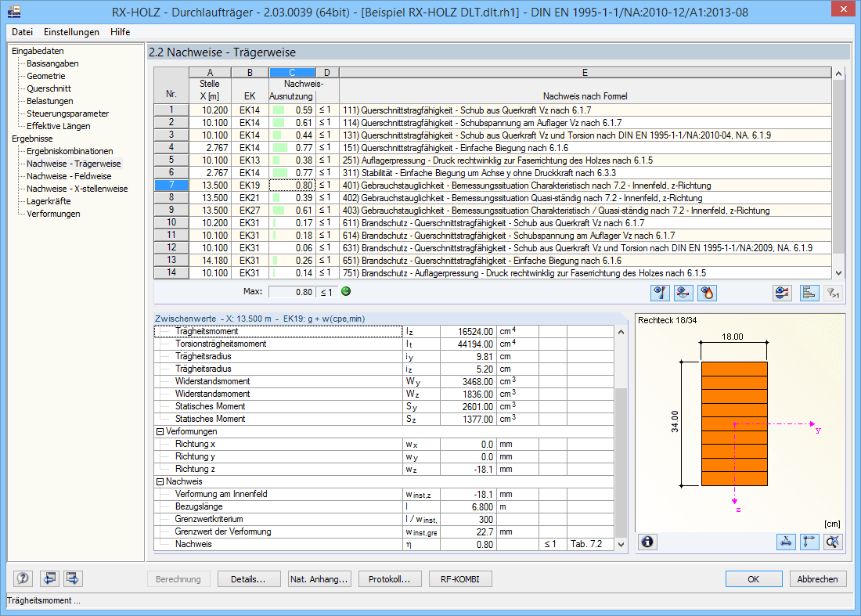The width and height of the screenshot is (861, 616).
Task: Open the Hilfe menu
Action: 120,32
